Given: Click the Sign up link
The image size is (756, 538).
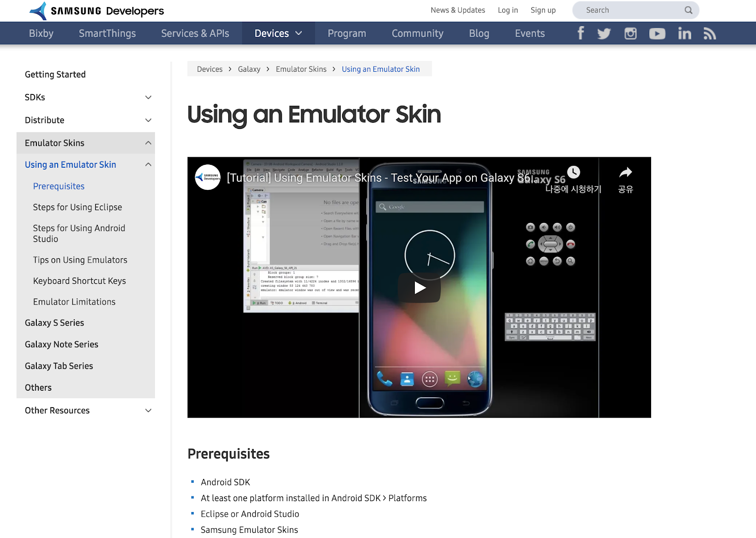Looking at the screenshot, I should [543, 10].
